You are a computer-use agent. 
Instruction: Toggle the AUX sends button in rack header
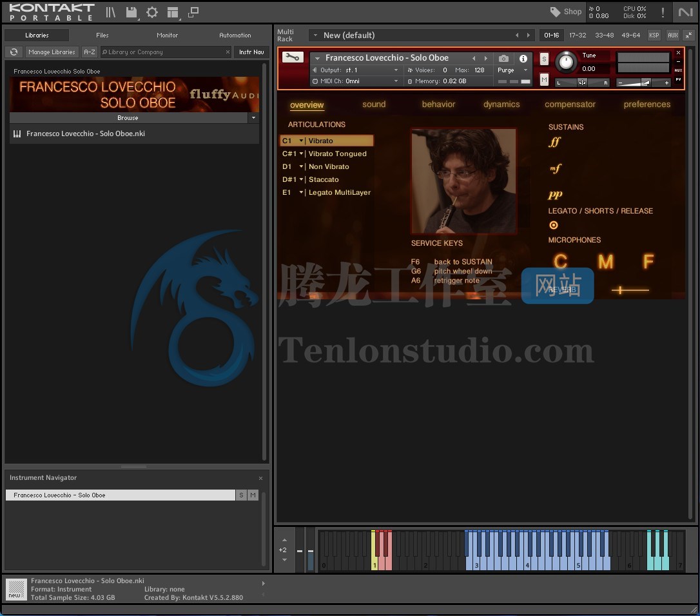tap(673, 35)
